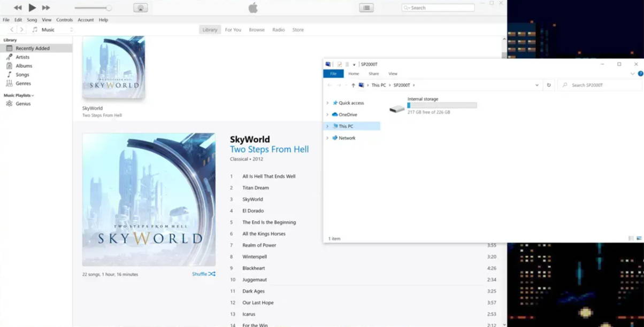Select Recently Added in the sidebar
Screen dimensions: 644x327
(x=36, y=48)
